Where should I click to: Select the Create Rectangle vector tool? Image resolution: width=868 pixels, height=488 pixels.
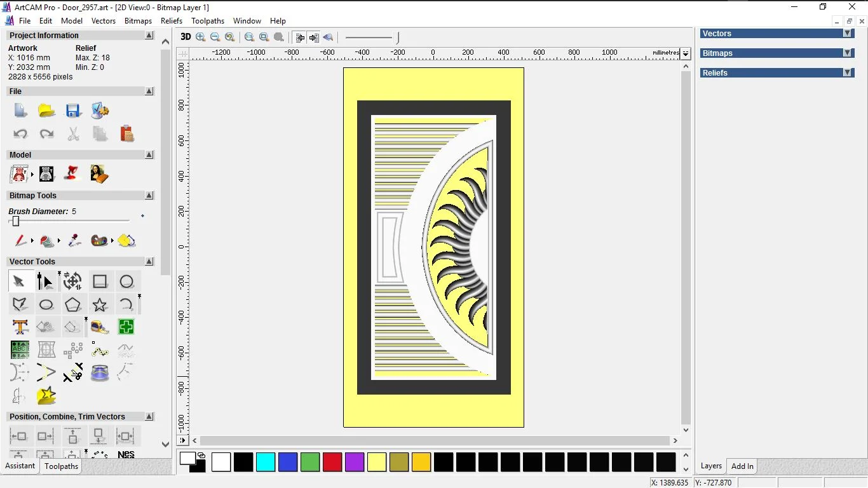coord(100,281)
